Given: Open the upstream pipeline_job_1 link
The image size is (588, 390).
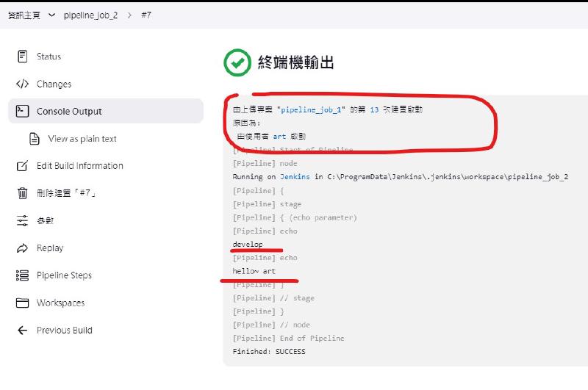Looking at the screenshot, I should click(313, 109).
